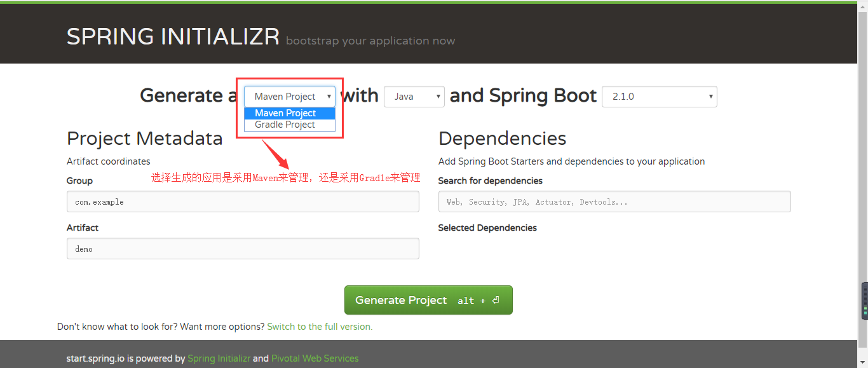This screenshot has height=368, width=868.
Task: Click the Artifact coordinates text
Action: click(x=109, y=161)
